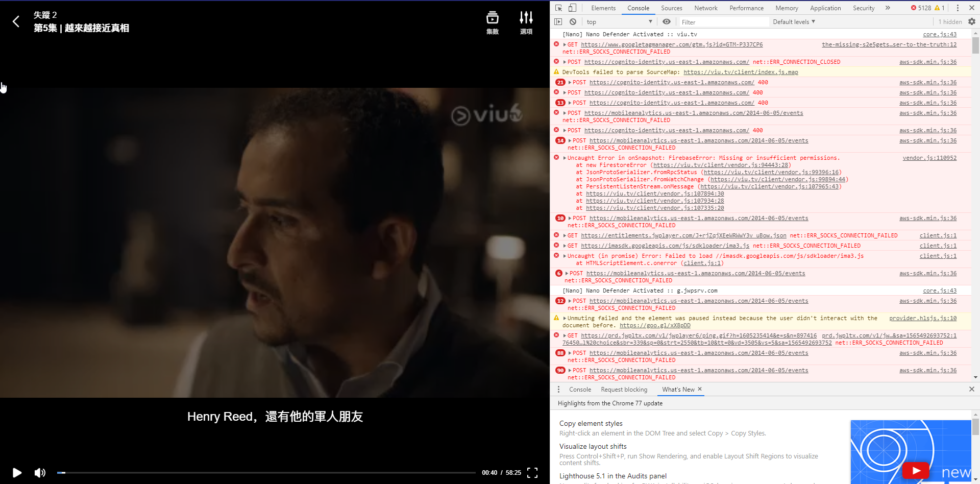This screenshot has height=484, width=980.
Task: Clear the console output
Action: pyautogui.click(x=573, y=21)
